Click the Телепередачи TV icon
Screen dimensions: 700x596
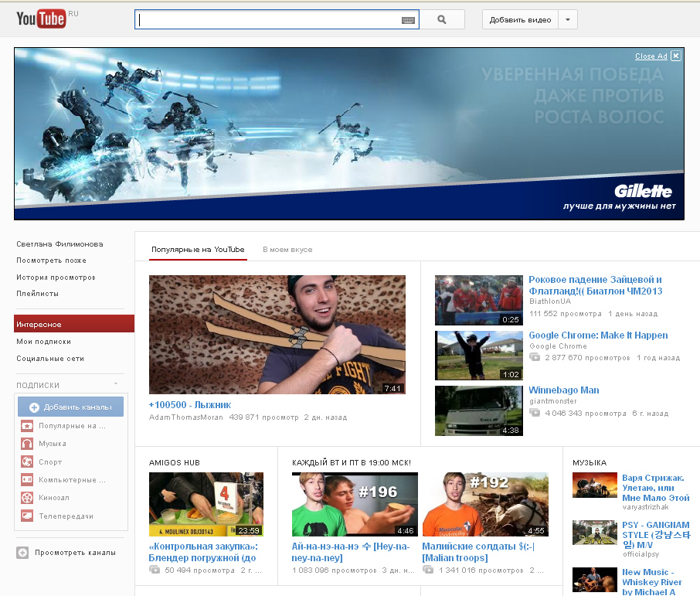tap(26, 516)
